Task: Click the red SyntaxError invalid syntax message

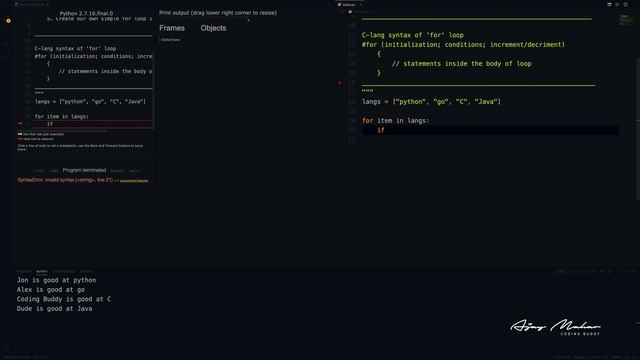Action: click(65, 180)
